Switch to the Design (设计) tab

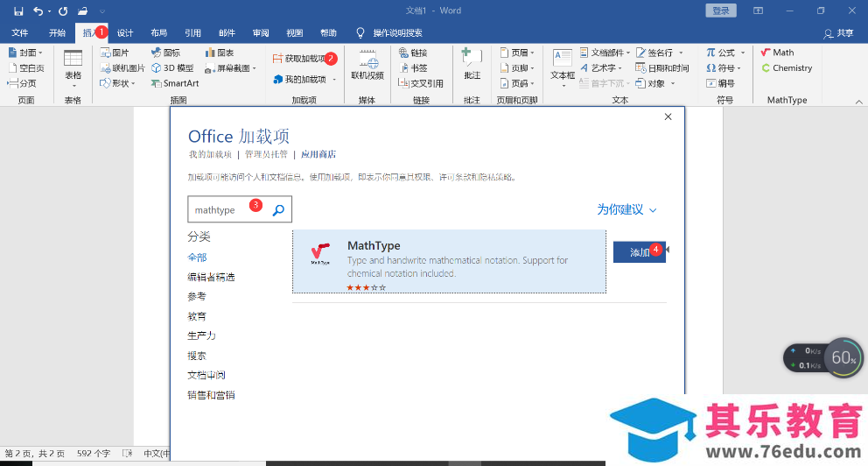(125, 32)
